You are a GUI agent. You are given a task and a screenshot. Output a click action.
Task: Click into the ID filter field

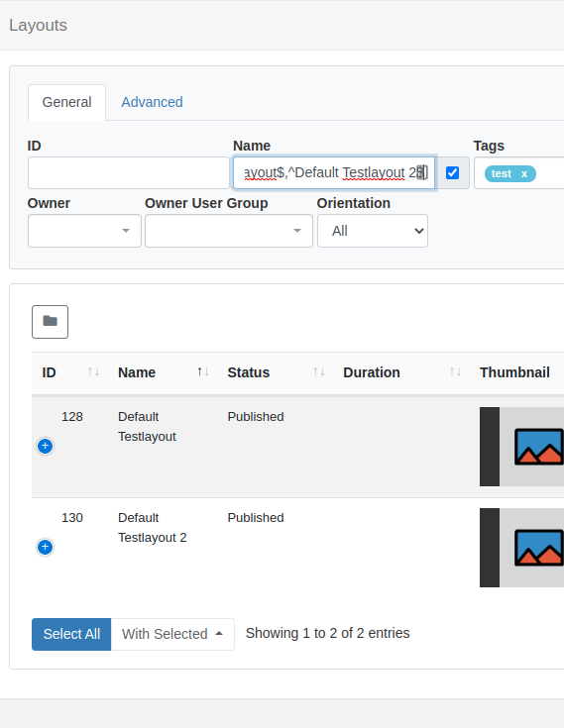coord(129,172)
